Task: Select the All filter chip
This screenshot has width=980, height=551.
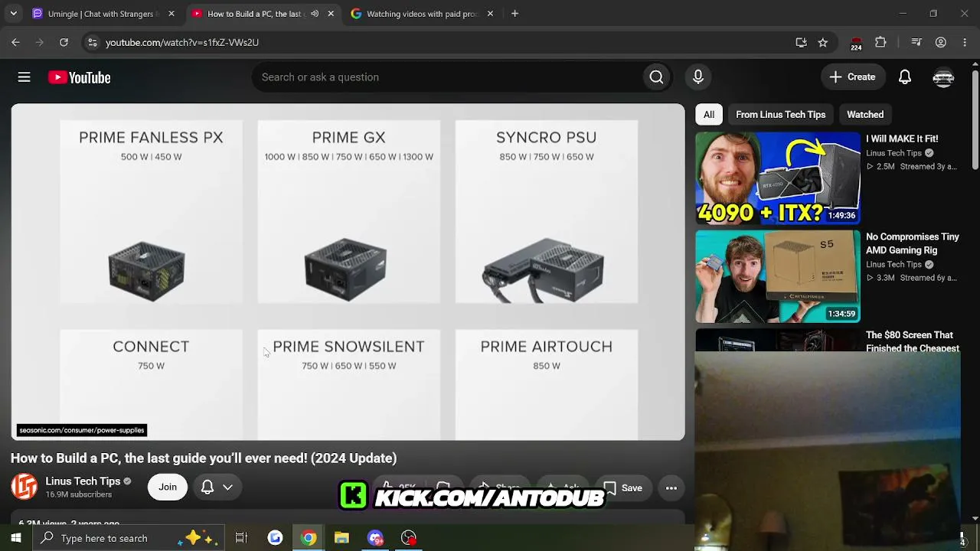Action: click(x=709, y=115)
